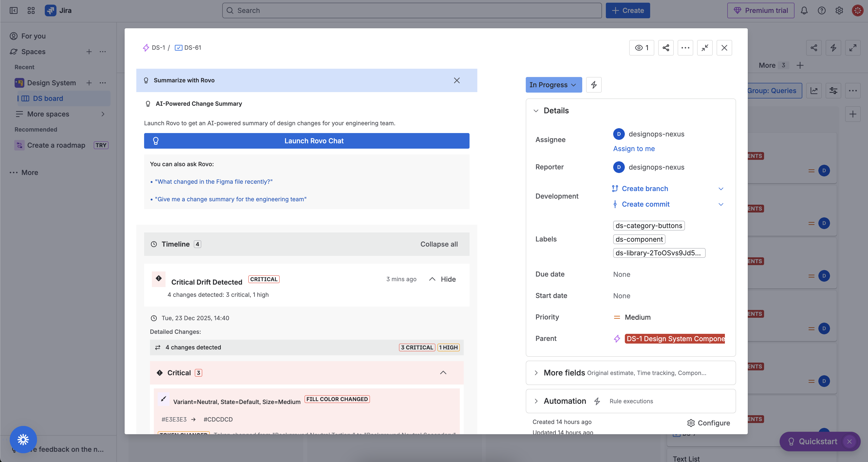Viewport: 868px width, 462px height.
Task: Hide the Critical Drift Detected entry
Action: pos(442,279)
